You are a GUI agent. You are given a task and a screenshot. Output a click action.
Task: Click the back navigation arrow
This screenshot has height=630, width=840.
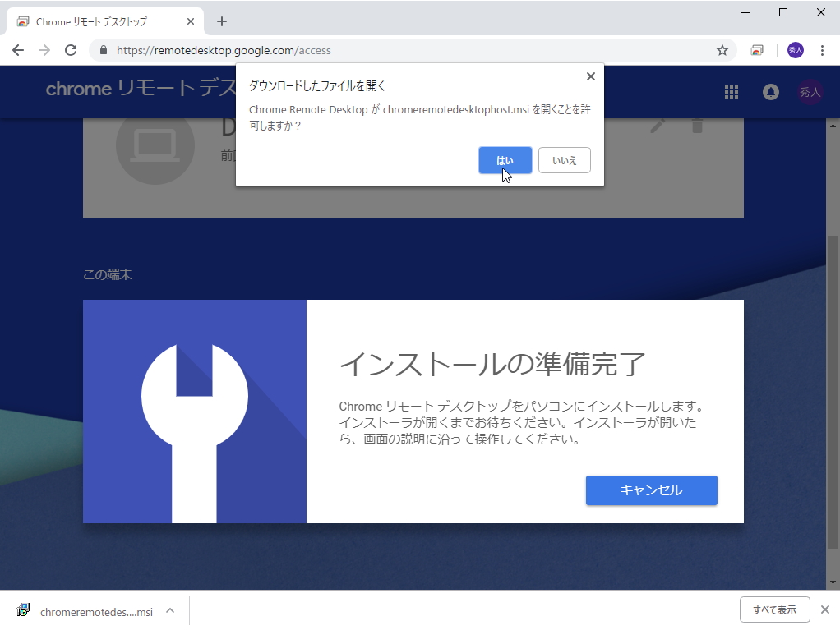(x=17, y=50)
